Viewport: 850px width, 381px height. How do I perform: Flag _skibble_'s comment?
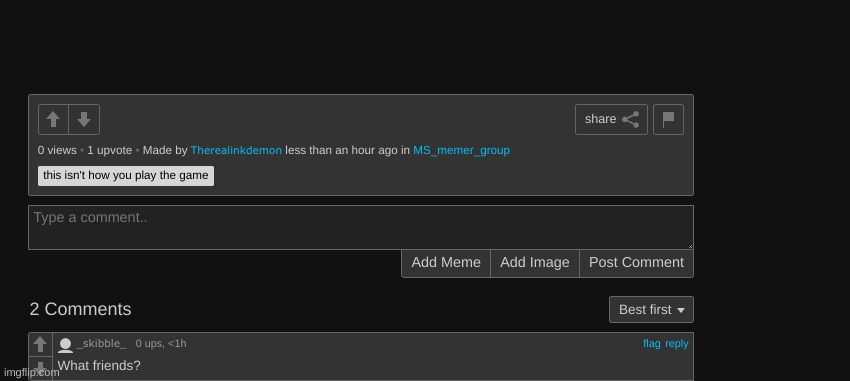(652, 344)
